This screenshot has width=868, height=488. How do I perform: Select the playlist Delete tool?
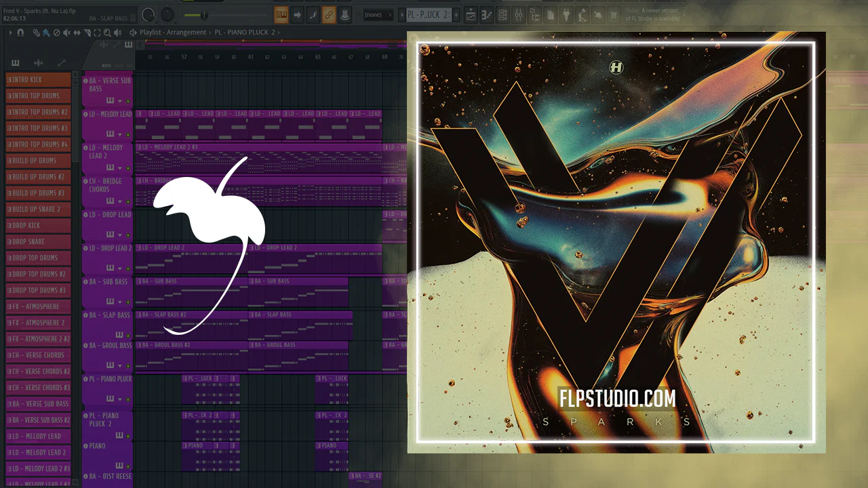click(56, 33)
